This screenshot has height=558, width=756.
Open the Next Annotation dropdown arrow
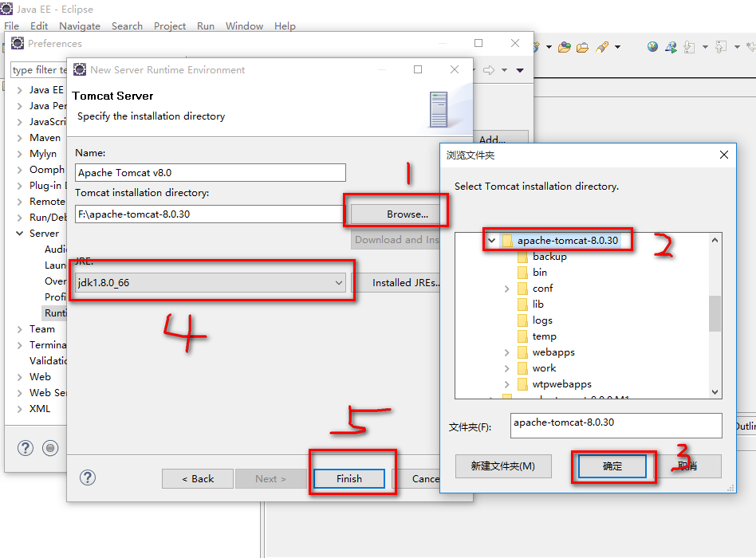pyautogui.click(x=705, y=47)
